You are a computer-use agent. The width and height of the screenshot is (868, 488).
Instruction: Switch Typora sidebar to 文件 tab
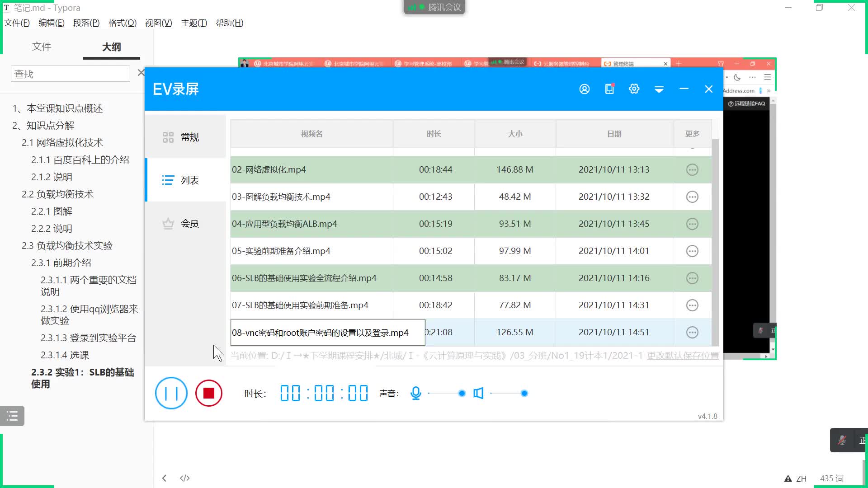tap(42, 47)
